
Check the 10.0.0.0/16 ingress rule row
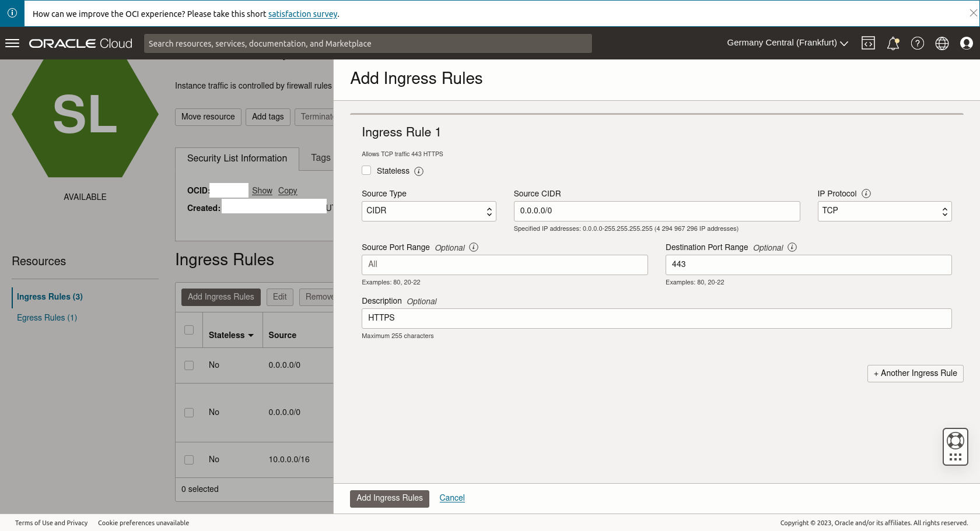pyautogui.click(x=189, y=459)
